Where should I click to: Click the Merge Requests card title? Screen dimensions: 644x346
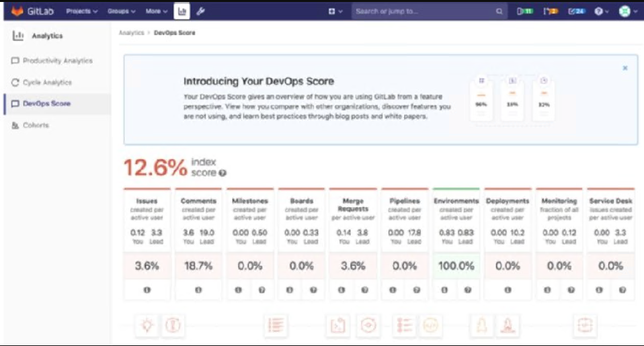coord(353,204)
